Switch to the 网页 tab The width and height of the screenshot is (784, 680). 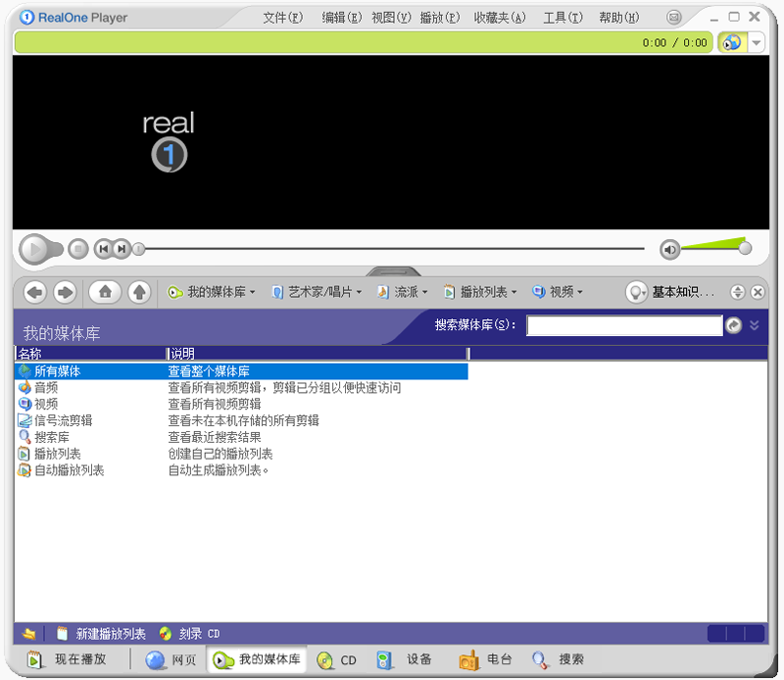click(171, 659)
